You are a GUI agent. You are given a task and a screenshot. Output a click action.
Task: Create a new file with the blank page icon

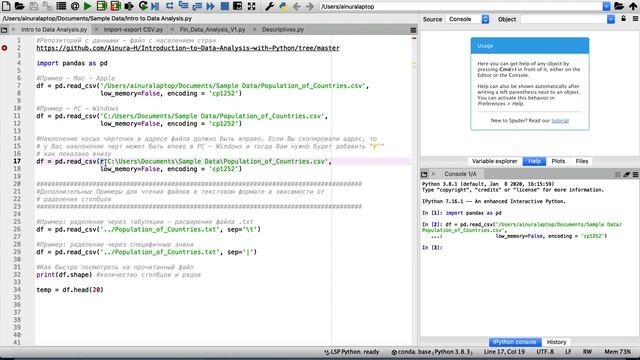[x=6, y=6]
